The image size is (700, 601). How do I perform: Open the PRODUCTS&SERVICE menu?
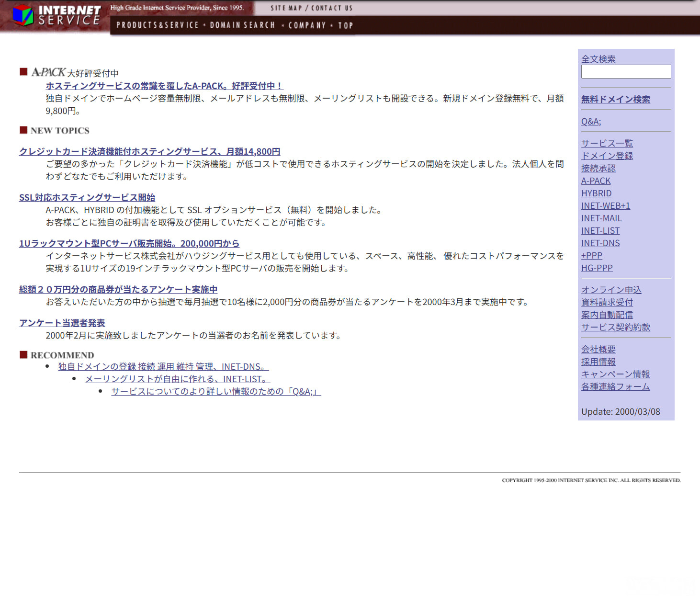(158, 25)
